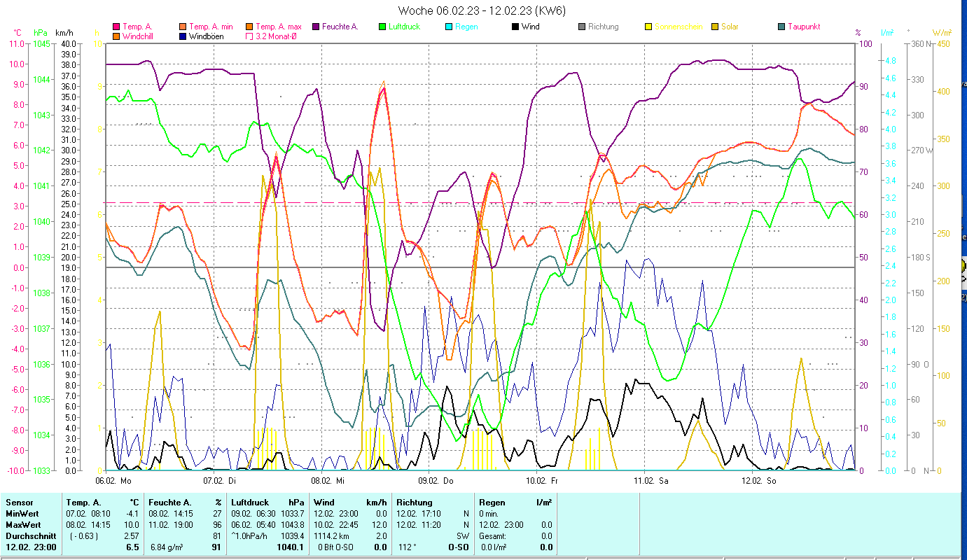967x560 pixels.
Task: Click the chart title "Woche 06.02.23 - 12.02.23 (KW6)"
Action: pyautogui.click(x=482, y=10)
